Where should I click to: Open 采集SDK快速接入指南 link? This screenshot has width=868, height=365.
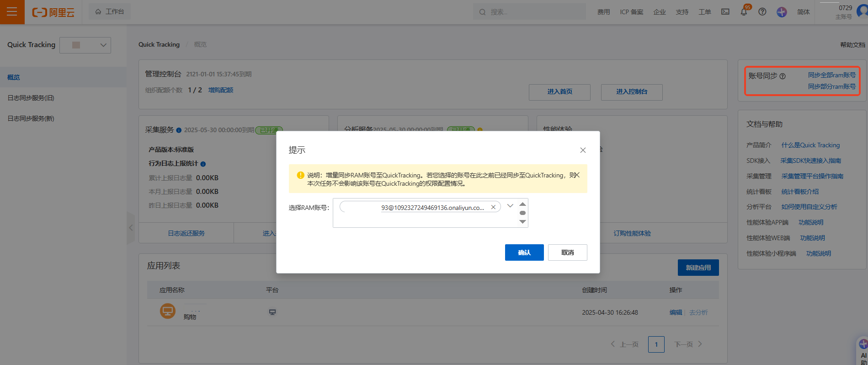tap(810, 161)
